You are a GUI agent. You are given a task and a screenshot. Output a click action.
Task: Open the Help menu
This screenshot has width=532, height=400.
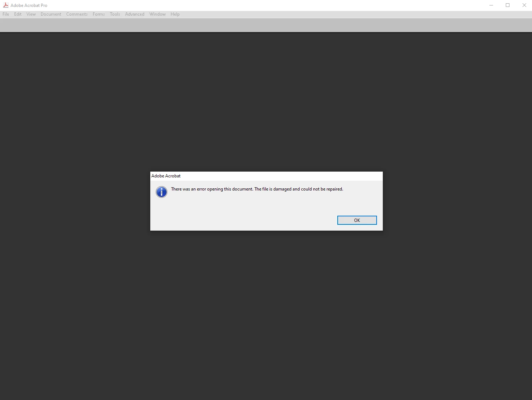point(175,14)
